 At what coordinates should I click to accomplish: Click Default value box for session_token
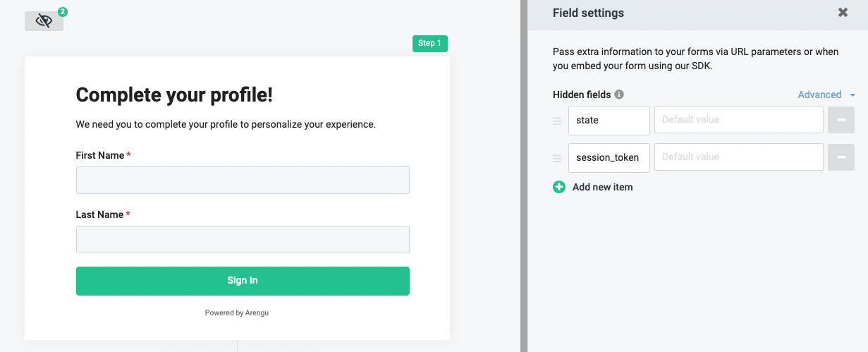738,157
